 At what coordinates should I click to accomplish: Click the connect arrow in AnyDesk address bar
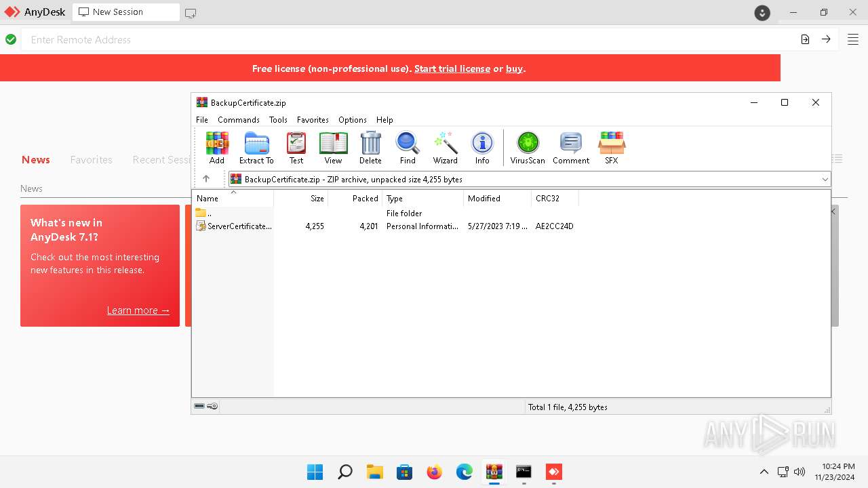pyautogui.click(x=826, y=39)
